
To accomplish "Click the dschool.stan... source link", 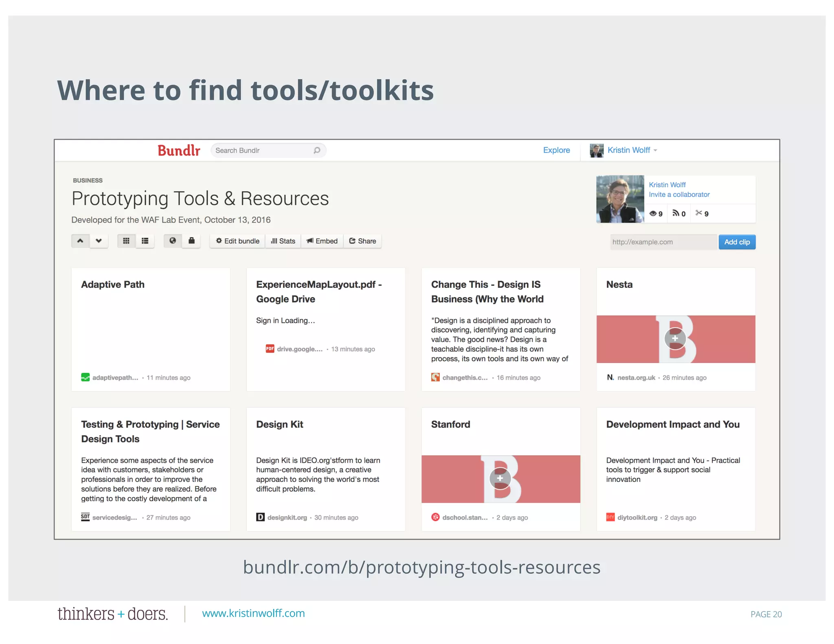I will (x=465, y=518).
